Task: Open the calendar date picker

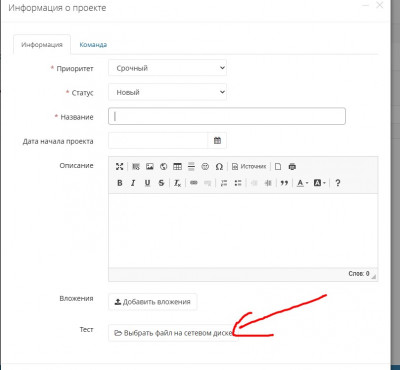Action: pyautogui.click(x=217, y=141)
